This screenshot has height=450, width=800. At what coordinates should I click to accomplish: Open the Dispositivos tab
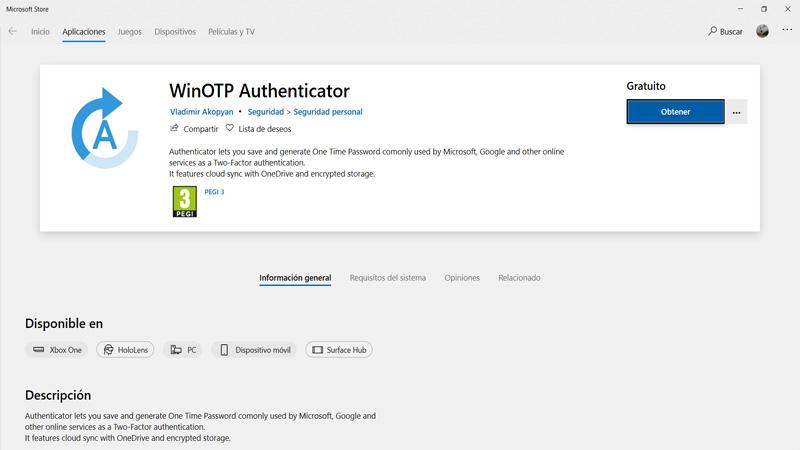[x=175, y=32]
